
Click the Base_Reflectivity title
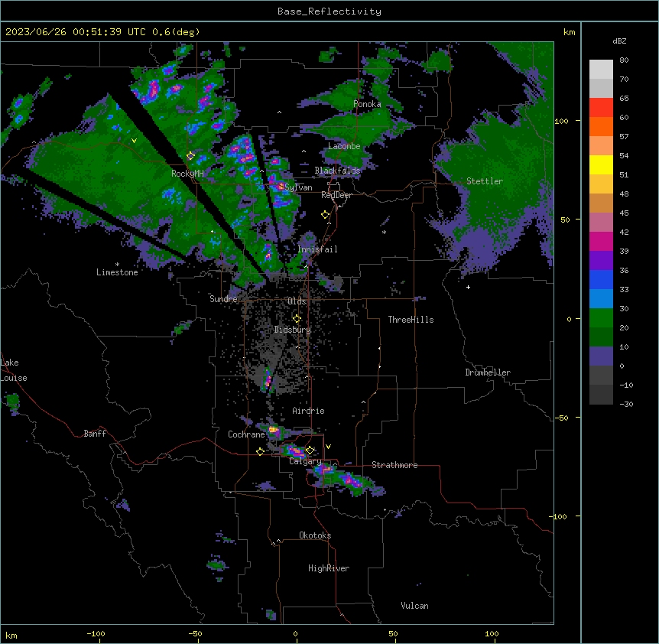[329, 11]
